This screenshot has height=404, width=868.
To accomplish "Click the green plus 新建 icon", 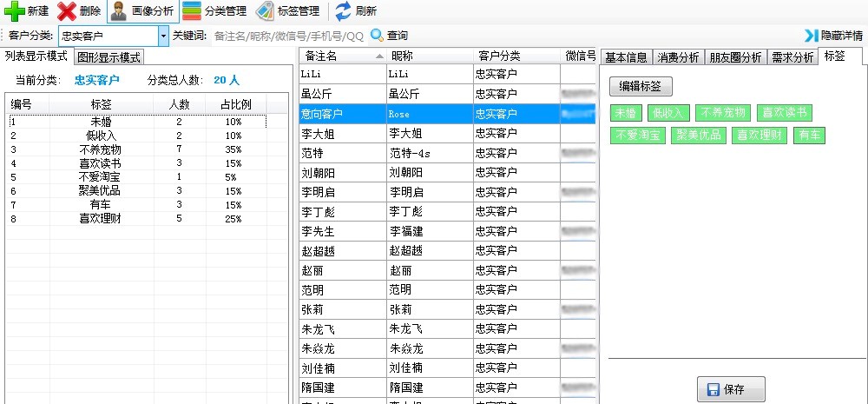I will click(15, 11).
